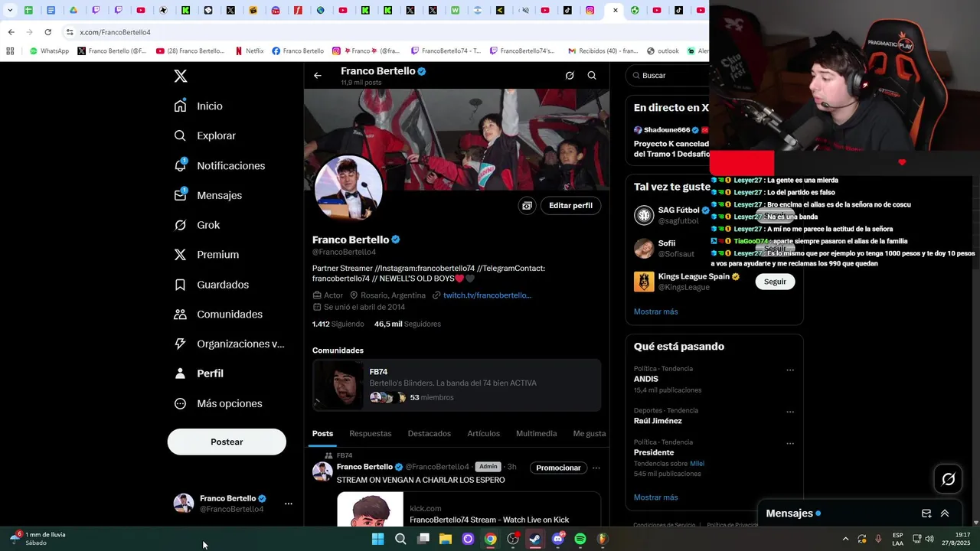Open Notificaciones in the sidebar
Screen dimensions: 980x551
click(219, 166)
